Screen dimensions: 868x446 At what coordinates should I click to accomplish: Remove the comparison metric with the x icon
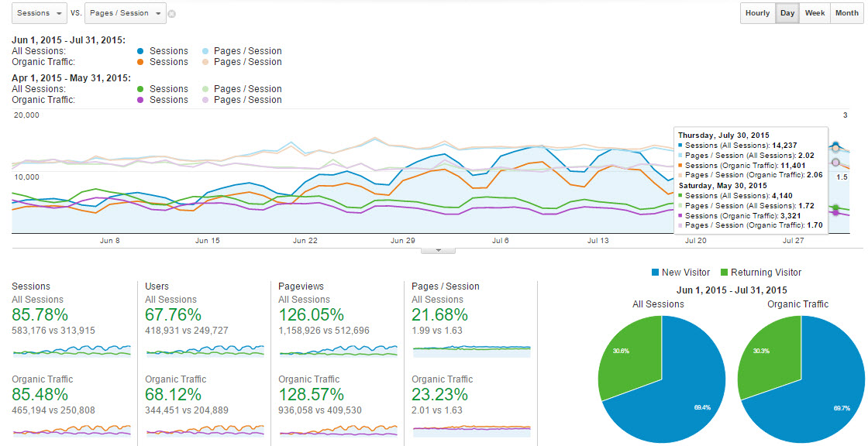(x=171, y=14)
